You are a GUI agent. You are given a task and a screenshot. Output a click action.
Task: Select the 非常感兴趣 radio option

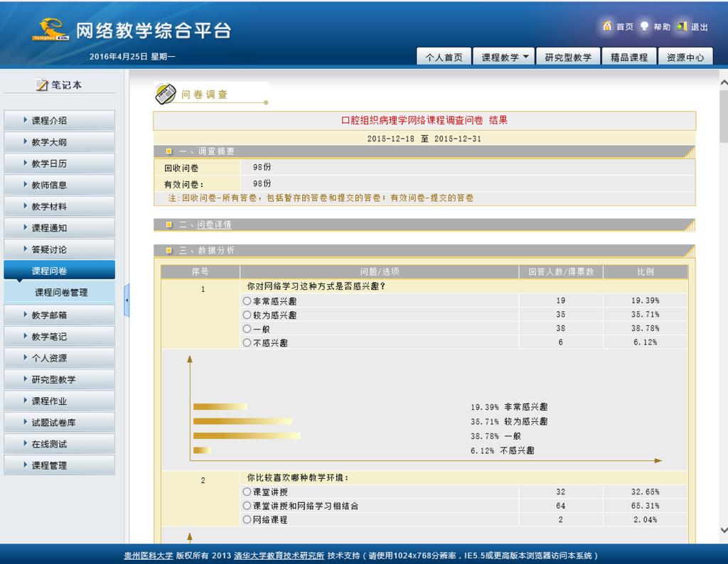247,301
